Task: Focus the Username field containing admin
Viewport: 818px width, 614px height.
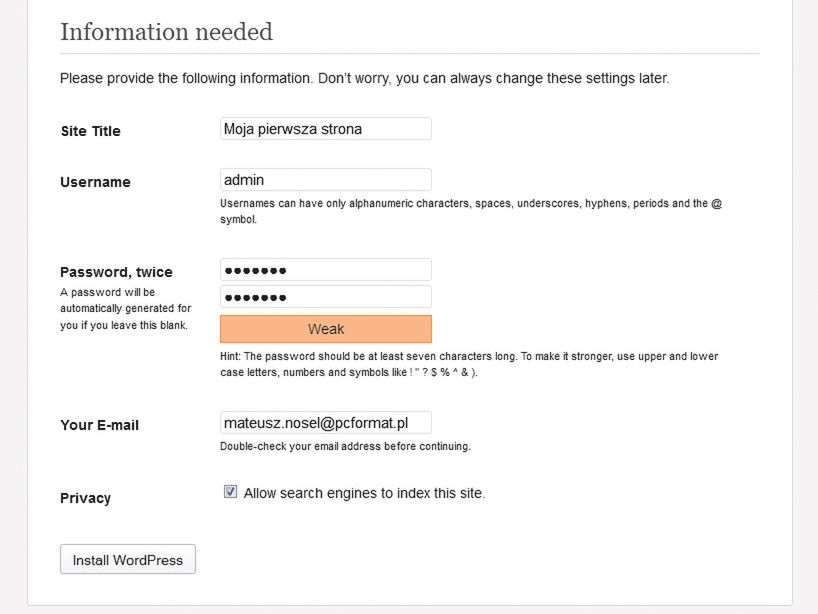Action: [325, 180]
